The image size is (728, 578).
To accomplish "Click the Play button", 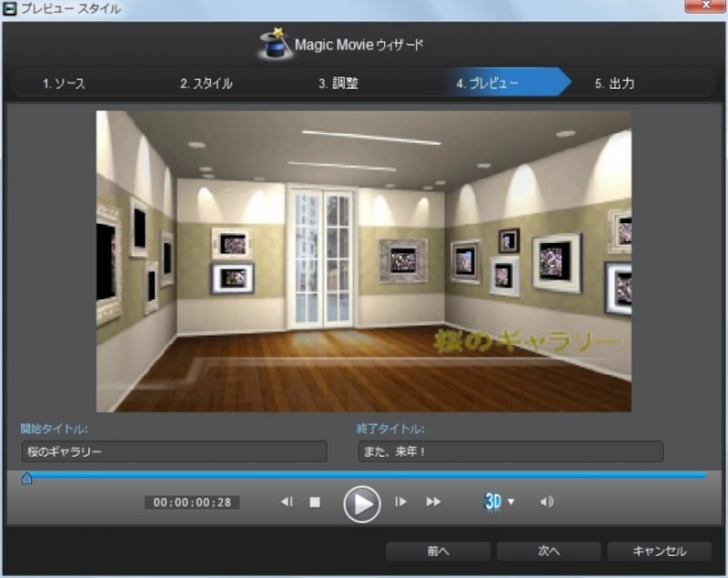I will [361, 502].
